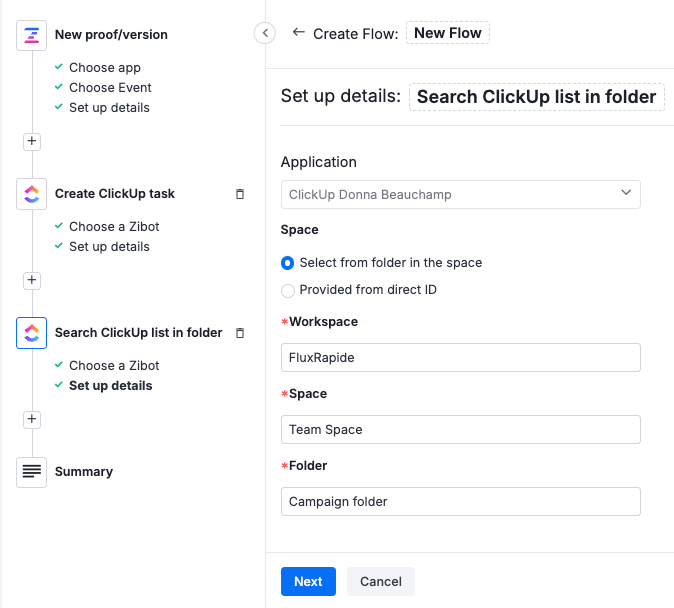Open Choose a Zibot under Create ClickUp task
Viewport: 674px width, 608px height.
click(114, 227)
